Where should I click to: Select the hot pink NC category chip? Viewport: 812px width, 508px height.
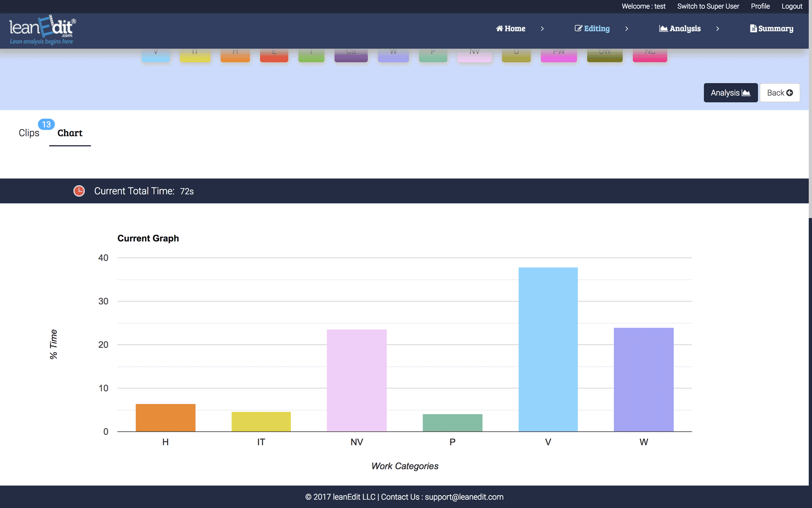650,55
